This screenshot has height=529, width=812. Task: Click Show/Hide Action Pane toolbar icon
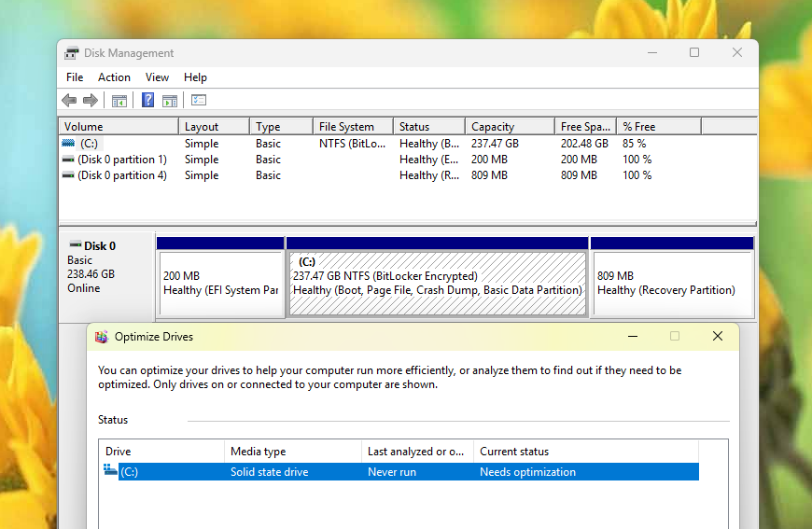coord(170,100)
